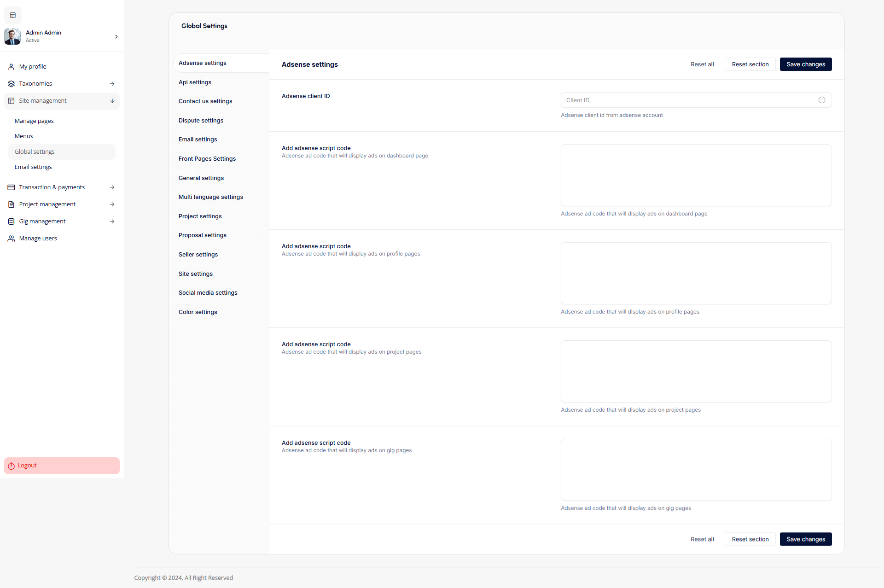Click the Project management document icon
Screen dimensions: 884x588
point(12,204)
